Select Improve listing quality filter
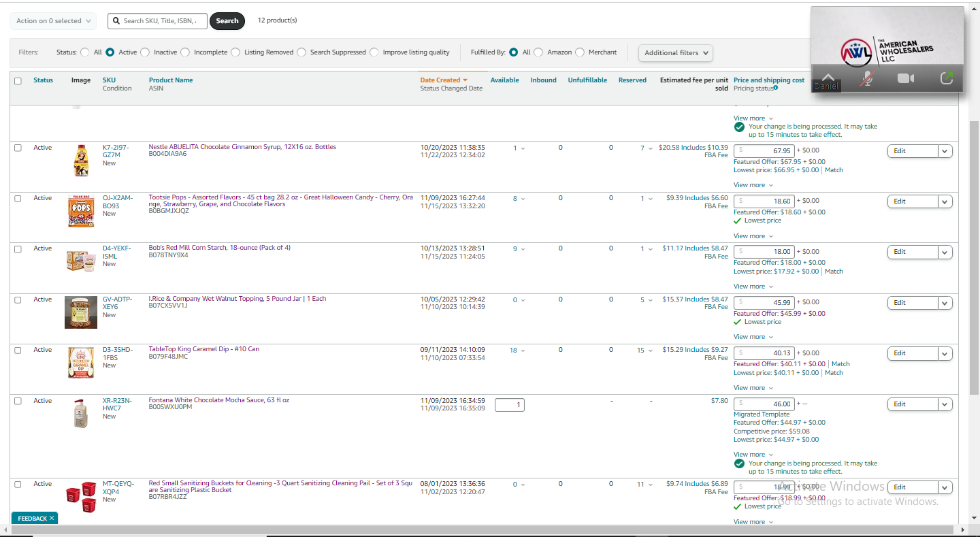980x537 pixels. click(x=374, y=52)
